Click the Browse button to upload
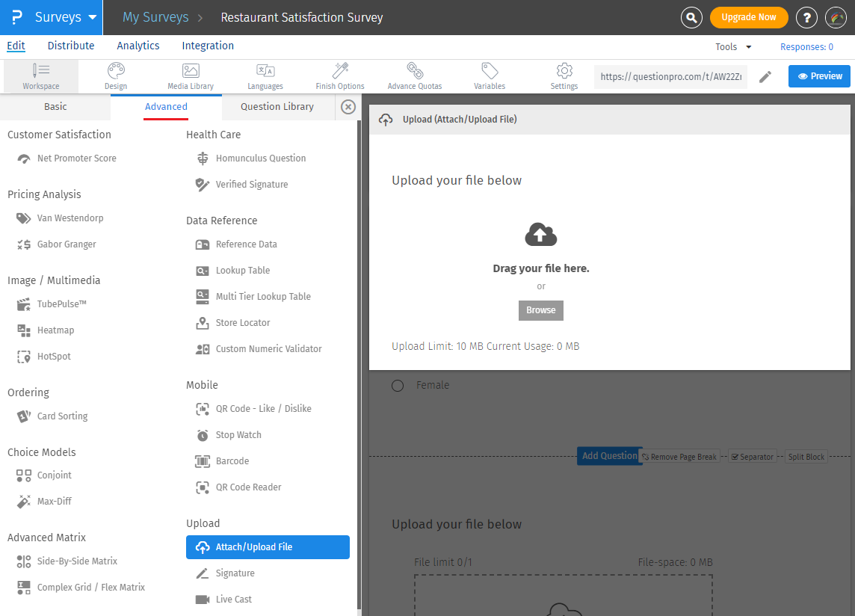The height and width of the screenshot is (616, 855). click(x=540, y=310)
